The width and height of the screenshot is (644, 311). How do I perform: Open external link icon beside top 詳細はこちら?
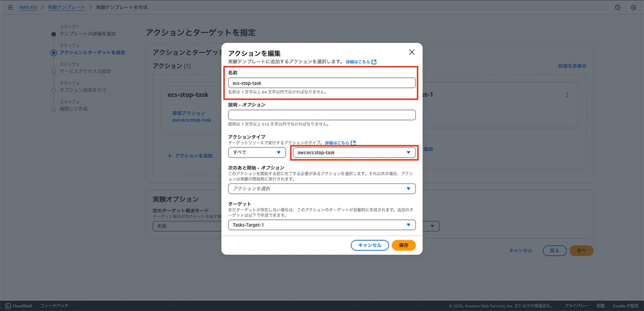[374, 62]
